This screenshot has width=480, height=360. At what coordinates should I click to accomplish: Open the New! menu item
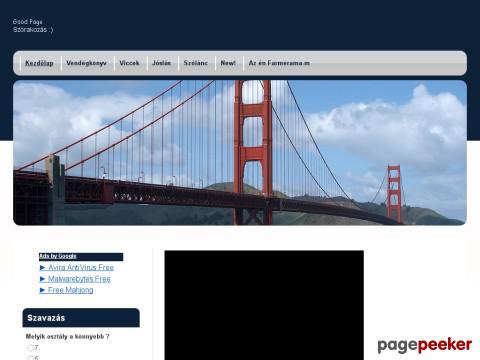pos(228,63)
